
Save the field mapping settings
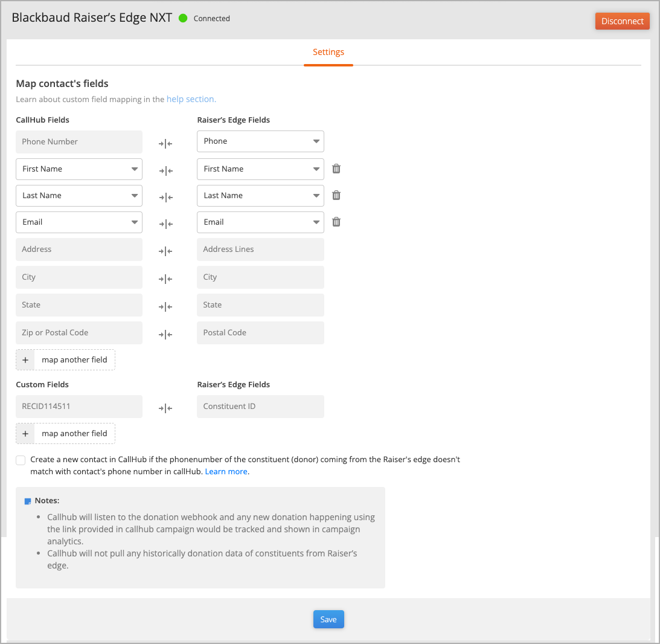[x=328, y=619]
